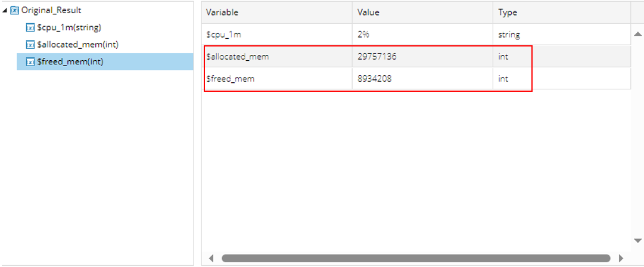This screenshot has width=644, height=267.
Task: Click the Original_Result node icon
Action: click(15, 11)
